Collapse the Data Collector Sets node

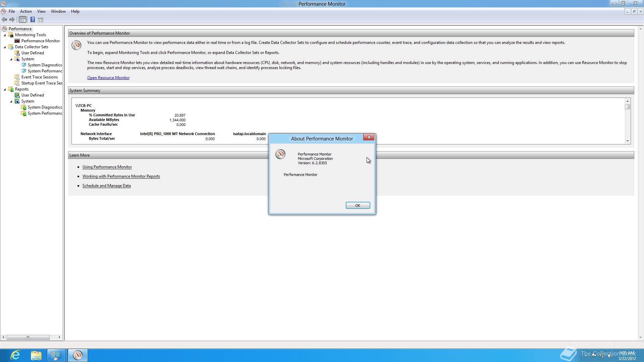5,47
